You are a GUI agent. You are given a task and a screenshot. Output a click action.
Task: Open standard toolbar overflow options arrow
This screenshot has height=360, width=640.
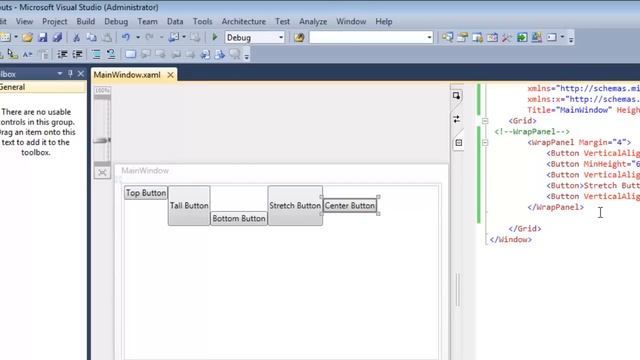(x=571, y=39)
